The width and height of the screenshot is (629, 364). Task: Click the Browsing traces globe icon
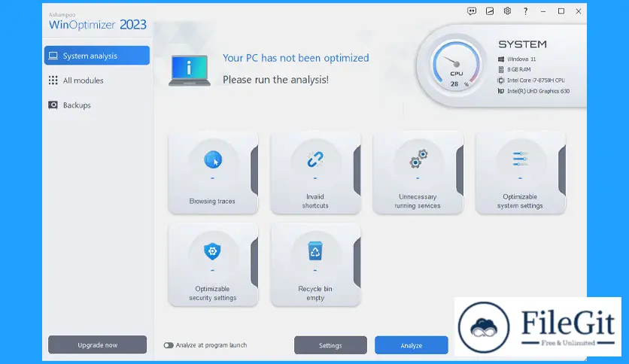tap(213, 159)
